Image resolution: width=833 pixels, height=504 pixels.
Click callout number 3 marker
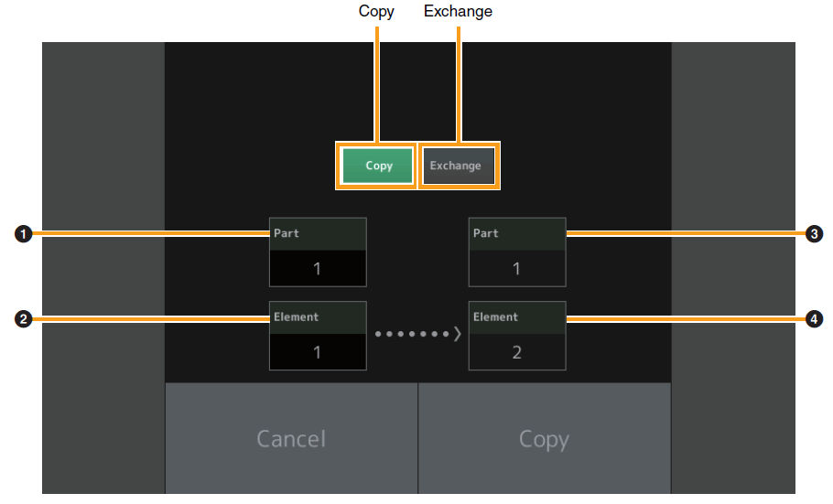(x=814, y=233)
